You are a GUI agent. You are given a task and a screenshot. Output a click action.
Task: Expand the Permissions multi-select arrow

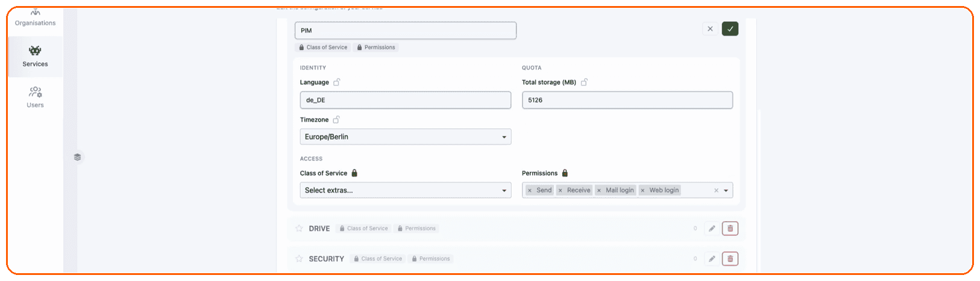click(x=726, y=191)
